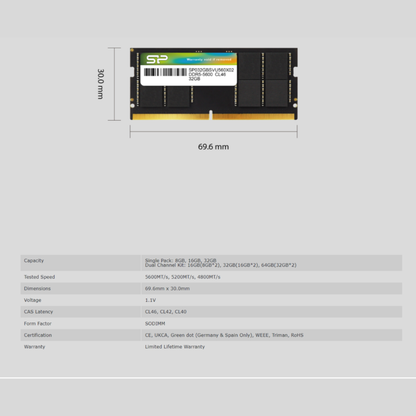The height and width of the screenshot is (416, 416).
Task: Click the RAM module product image
Action: click(x=214, y=84)
